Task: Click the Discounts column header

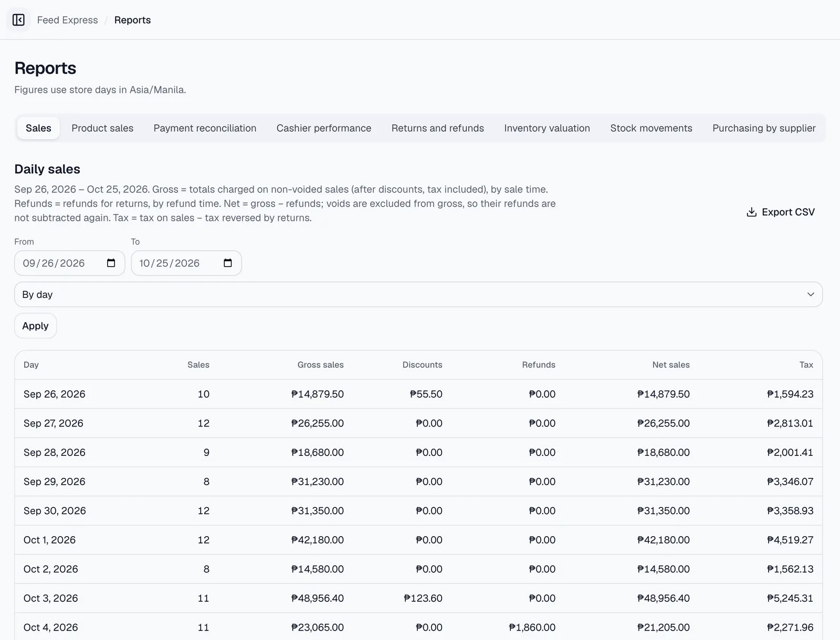Action: (422, 365)
